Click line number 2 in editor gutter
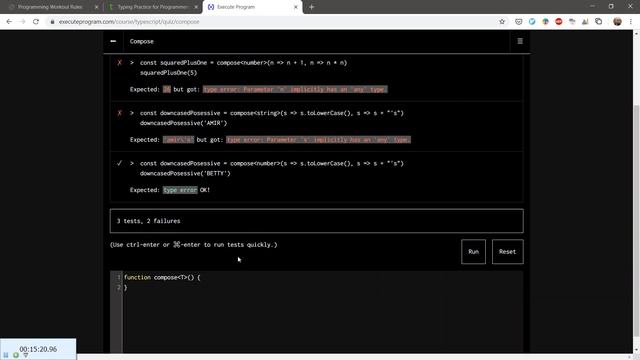640x360 pixels. 119,287
